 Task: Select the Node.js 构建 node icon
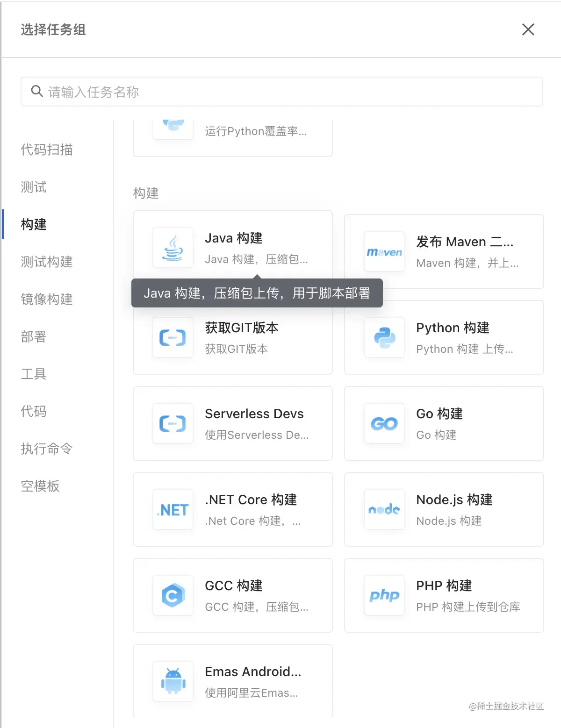click(384, 509)
